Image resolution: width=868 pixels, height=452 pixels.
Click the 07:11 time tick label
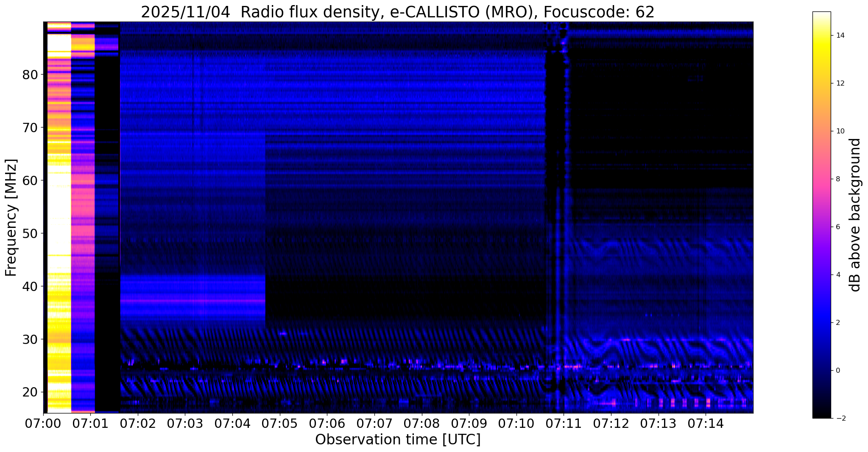[x=564, y=423]
